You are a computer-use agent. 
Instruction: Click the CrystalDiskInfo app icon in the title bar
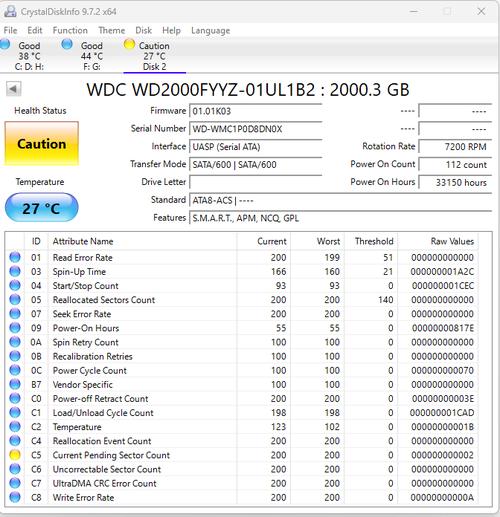(10, 11)
